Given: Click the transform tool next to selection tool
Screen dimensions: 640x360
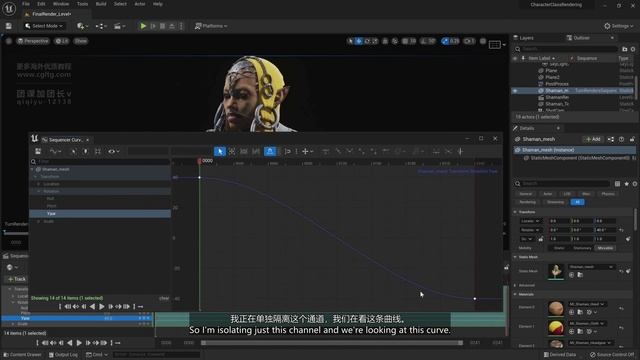Looking at the screenshot, I should tap(232, 151).
